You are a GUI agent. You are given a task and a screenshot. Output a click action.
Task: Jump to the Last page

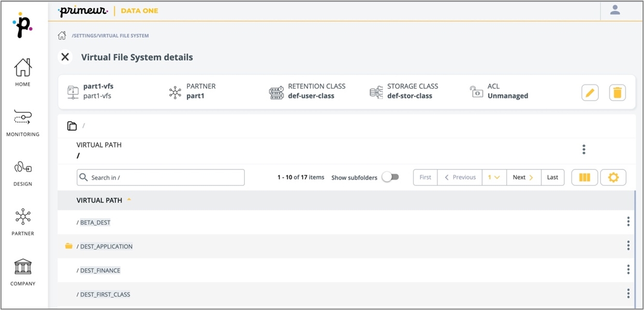552,177
